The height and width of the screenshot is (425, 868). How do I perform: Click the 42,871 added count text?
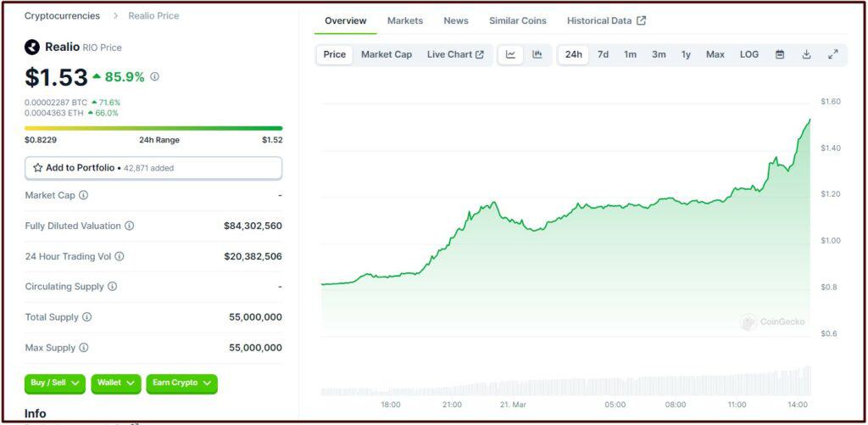click(x=148, y=168)
